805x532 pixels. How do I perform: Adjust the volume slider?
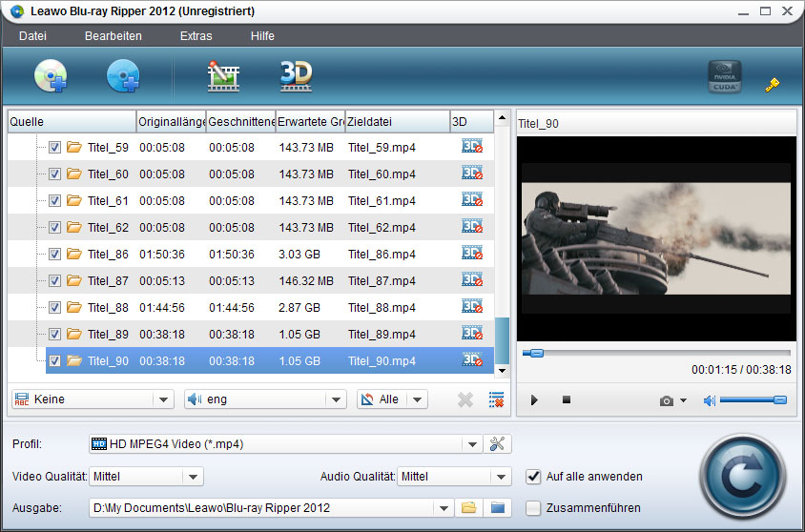753,400
